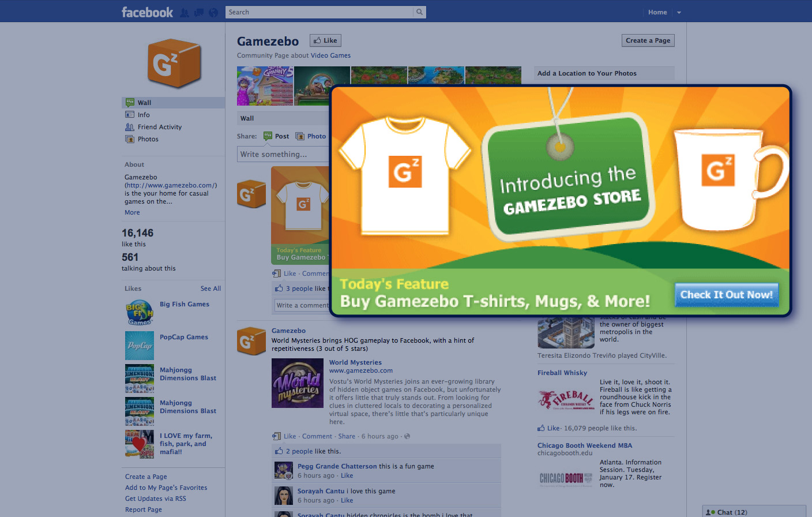Image resolution: width=812 pixels, height=517 pixels.
Task: Click Check It Out Now button on the banner
Action: [x=726, y=295]
